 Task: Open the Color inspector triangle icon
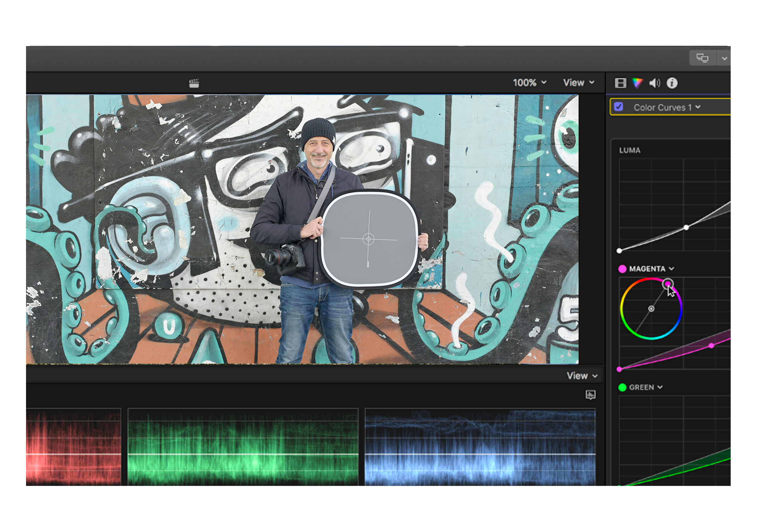(637, 83)
